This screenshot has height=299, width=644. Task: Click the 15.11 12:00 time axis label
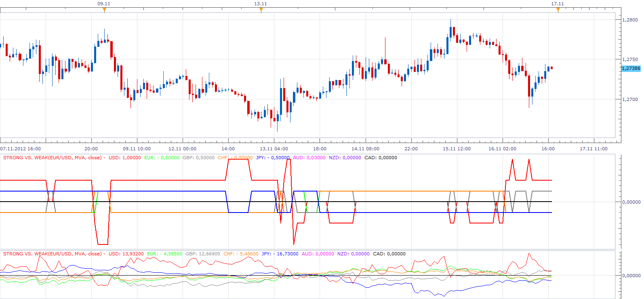coord(457,149)
